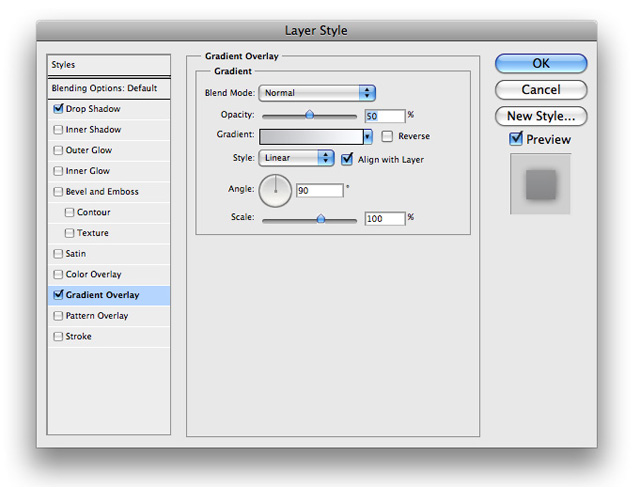Select the Satin label row
Viewport: 640px width, 487px height.
pos(109,254)
